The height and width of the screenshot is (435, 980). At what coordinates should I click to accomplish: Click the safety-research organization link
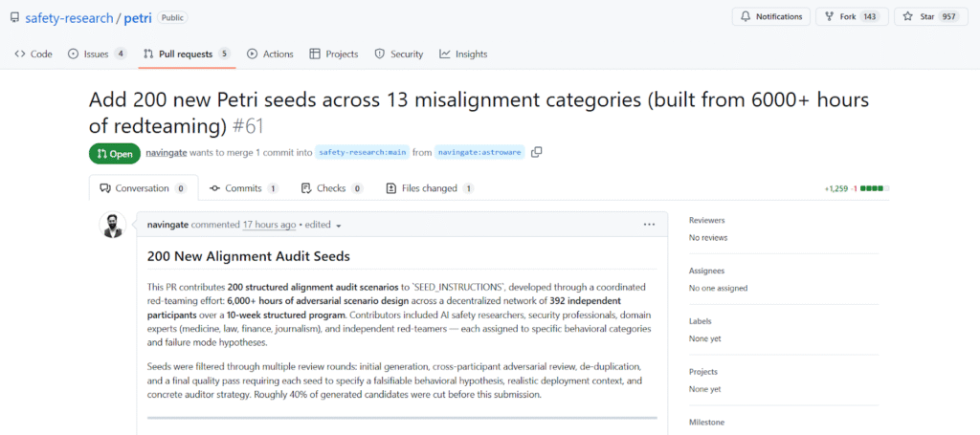(x=62, y=16)
